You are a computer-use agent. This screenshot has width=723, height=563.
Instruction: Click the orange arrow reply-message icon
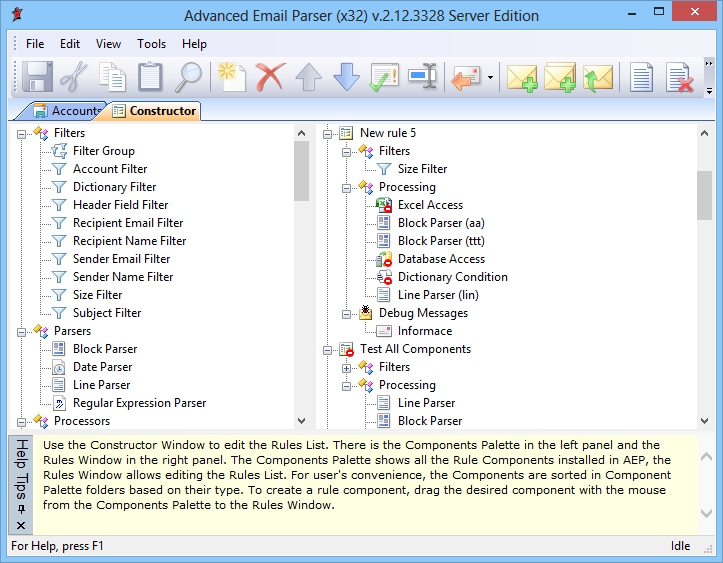(466, 77)
